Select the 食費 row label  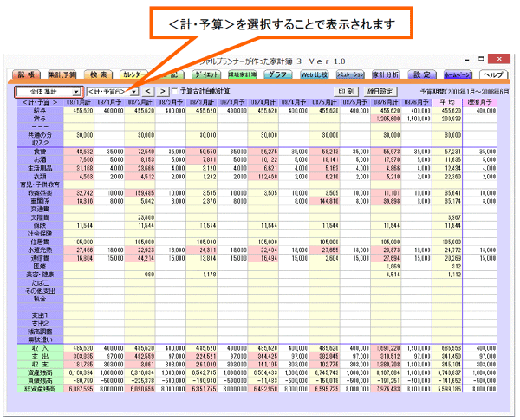pos(40,152)
